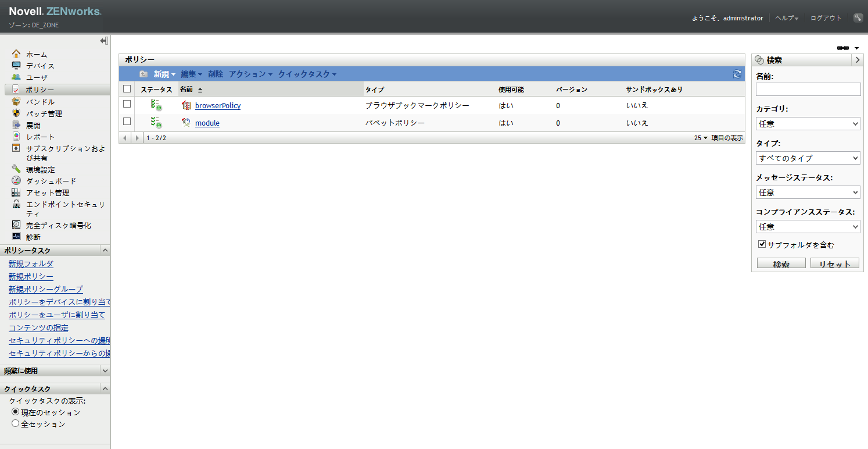Select the 全セッション radio button
The height and width of the screenshot is (449, 868).
click(x=16, y=423)
